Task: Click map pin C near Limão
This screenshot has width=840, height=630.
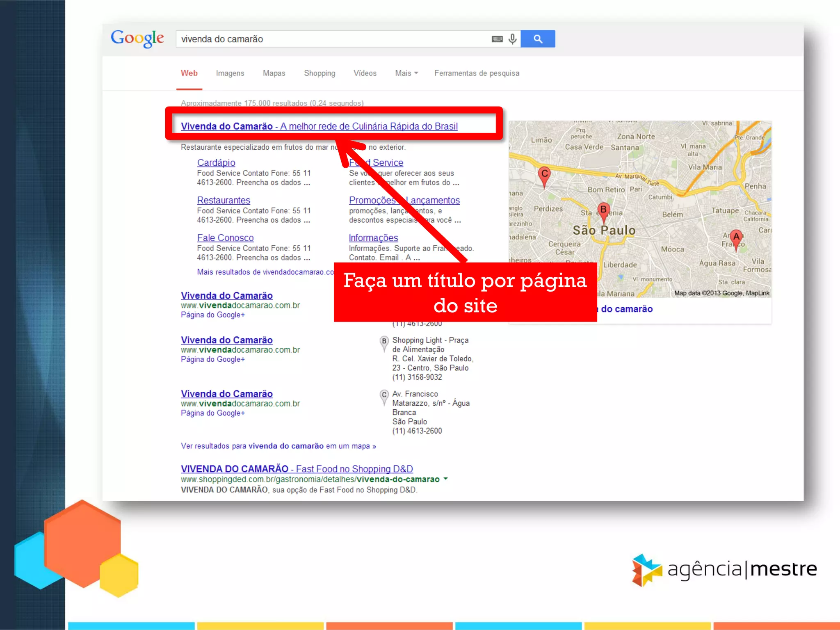Action: pos(544,177)
